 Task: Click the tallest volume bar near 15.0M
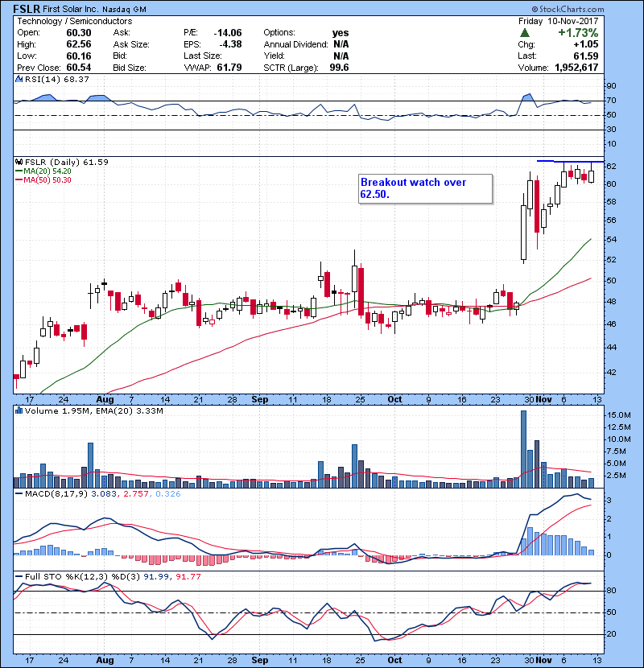point(524,449)
